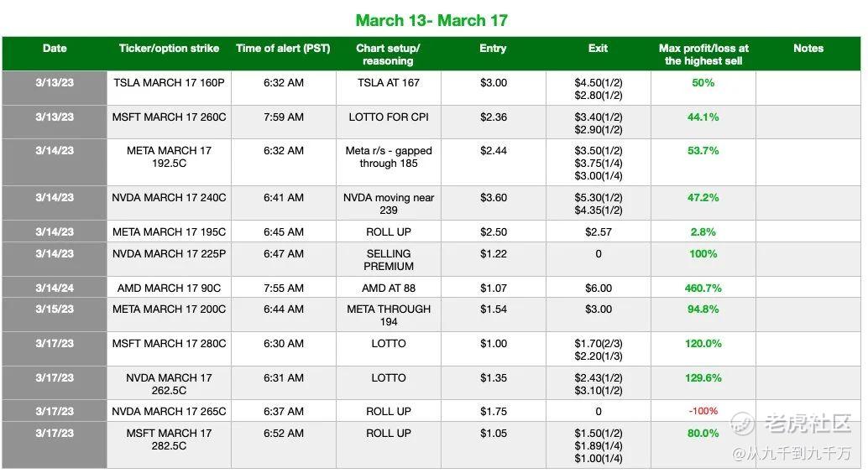This screenshot has height=473, width=868.
Task: Click the SELLING PREMIUM reasoning cell
Action: (x=389, y=260)
